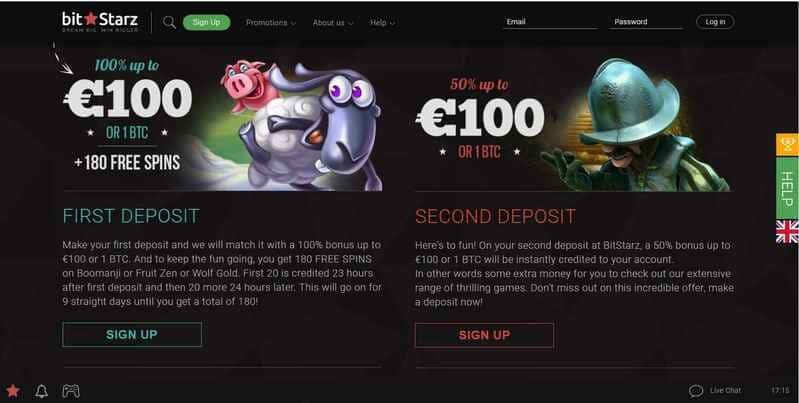Click the sheep and pig promo banner
This screenshot has height=403, width=799.
pos(222,124)
